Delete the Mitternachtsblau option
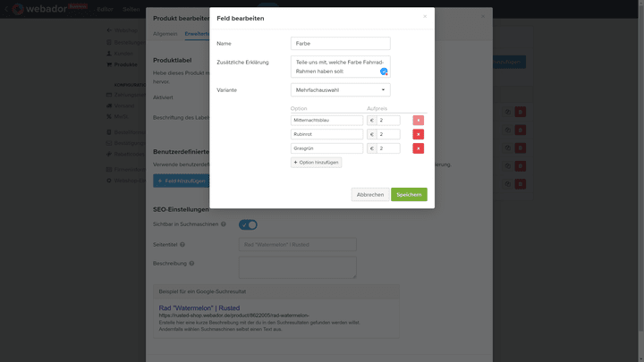This screenshot has width=644, height=362. coord(418,120)
